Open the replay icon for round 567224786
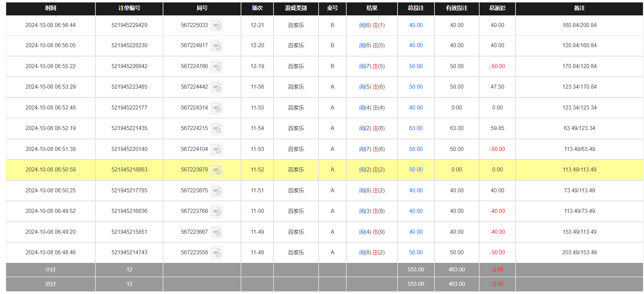 [x=216, y=67]
